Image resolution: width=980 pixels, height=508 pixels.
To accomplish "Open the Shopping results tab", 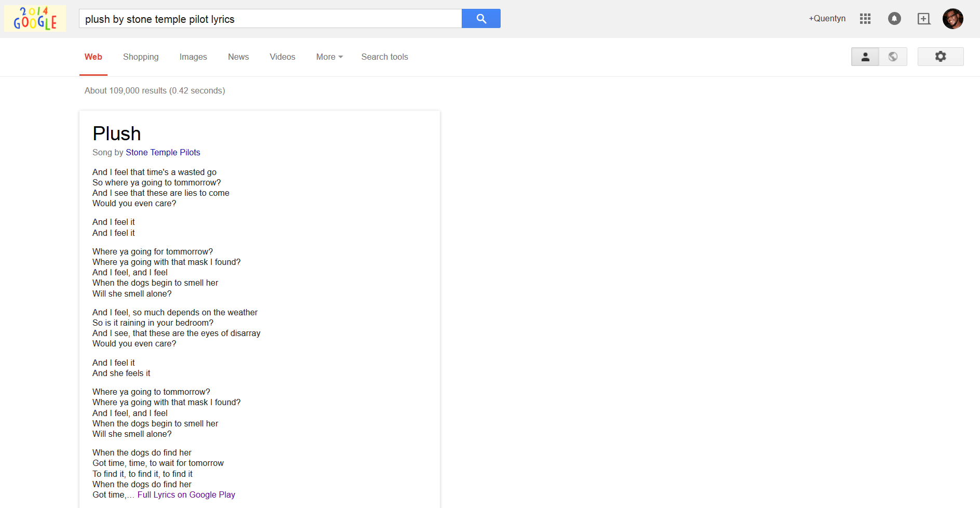I will click(x=141, y=57).
